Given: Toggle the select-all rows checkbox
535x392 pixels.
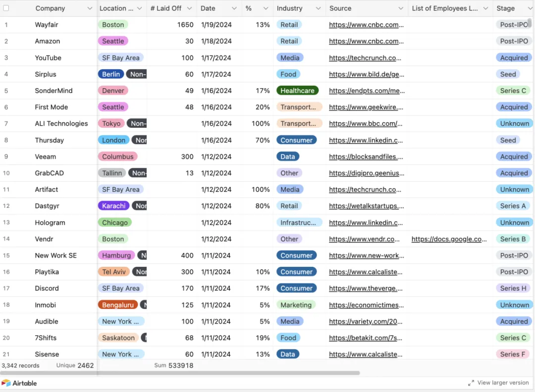Looking at the screenshot, I should pos(6,8).
